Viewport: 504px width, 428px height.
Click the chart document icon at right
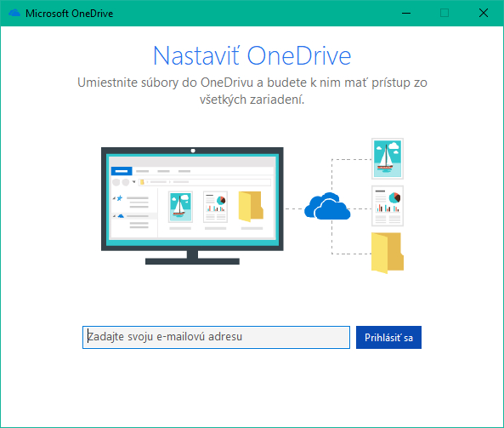point(388,206)
